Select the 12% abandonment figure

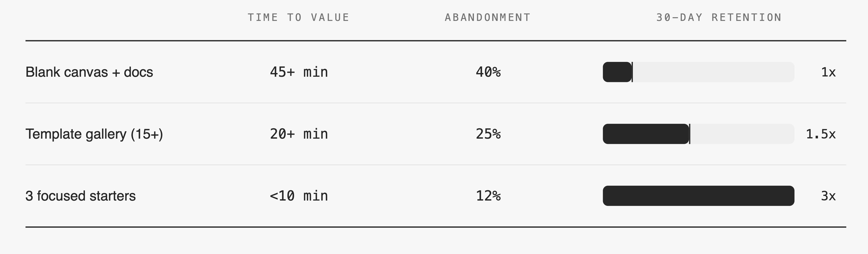[488, 196]
